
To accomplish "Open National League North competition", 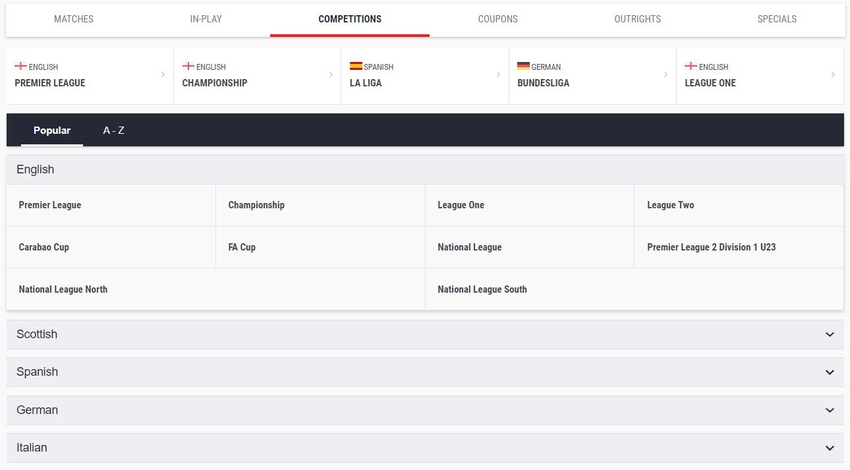I will point(216,289).
